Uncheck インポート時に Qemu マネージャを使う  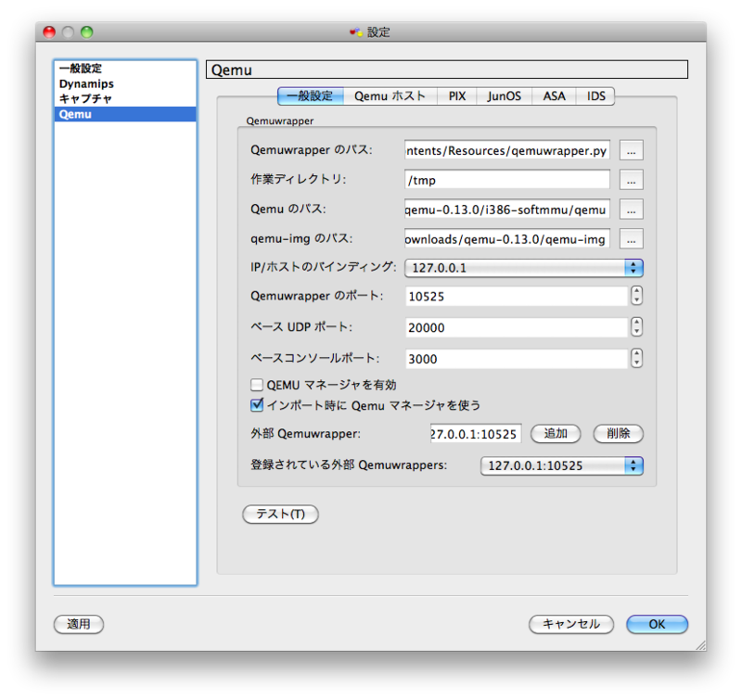tap(257, 405)
